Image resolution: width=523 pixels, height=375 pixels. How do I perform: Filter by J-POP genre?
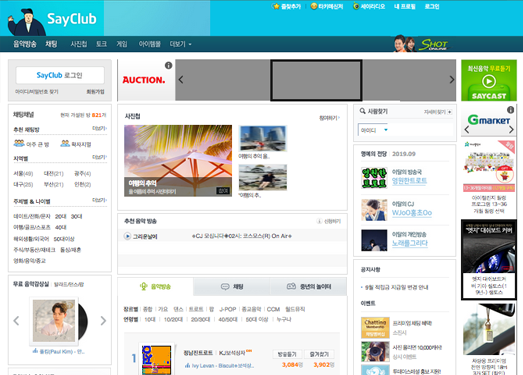(227, 309)
